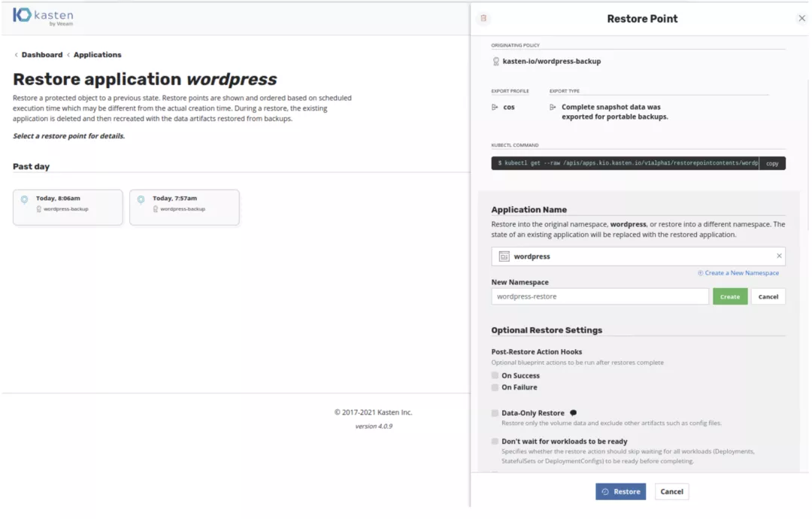Screen dimensions: 812x519
Task: Close the Restore Point panel
Action: tap(801, 19)
